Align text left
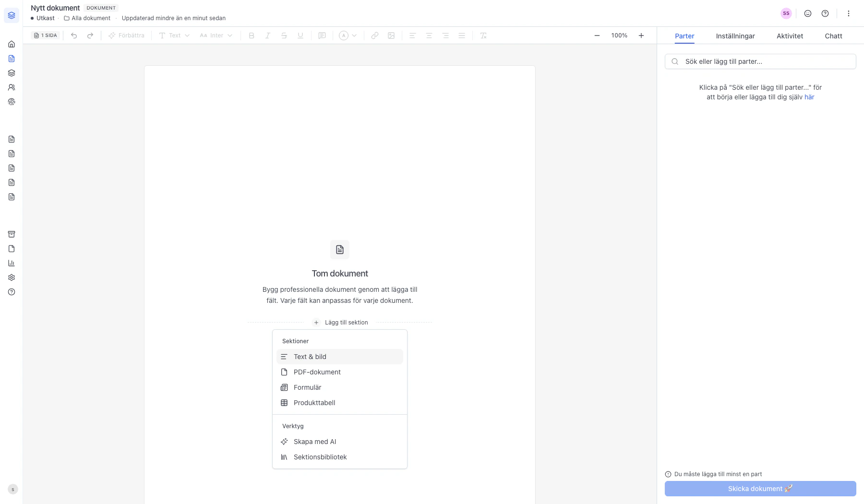The width and height of the screenshot is (864, 504). [412, 36]
